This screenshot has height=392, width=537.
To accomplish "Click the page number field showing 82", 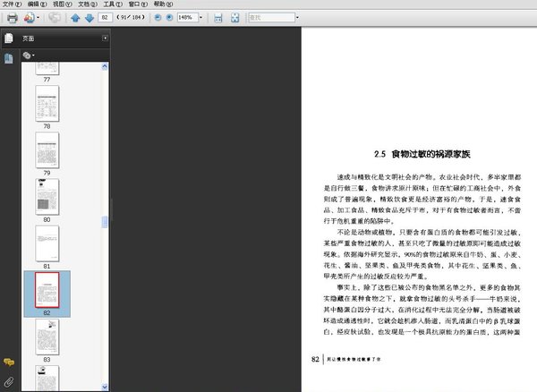I will pos(107,18).
